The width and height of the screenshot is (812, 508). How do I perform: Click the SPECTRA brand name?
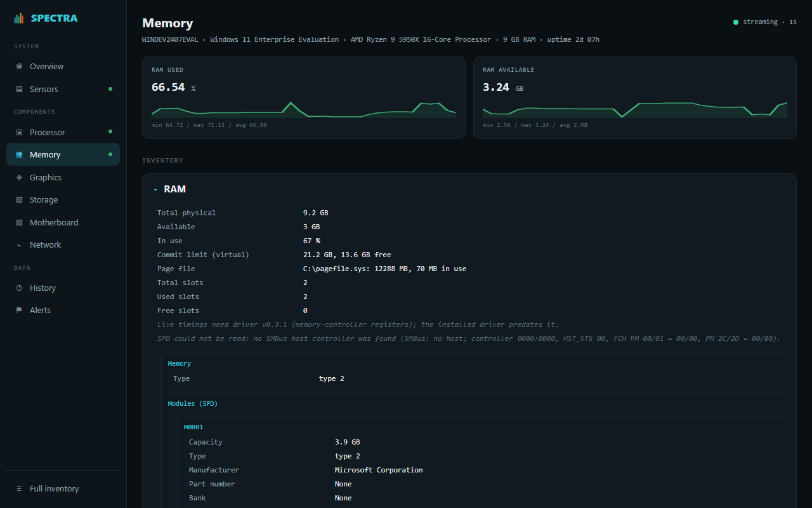[54, 18]
